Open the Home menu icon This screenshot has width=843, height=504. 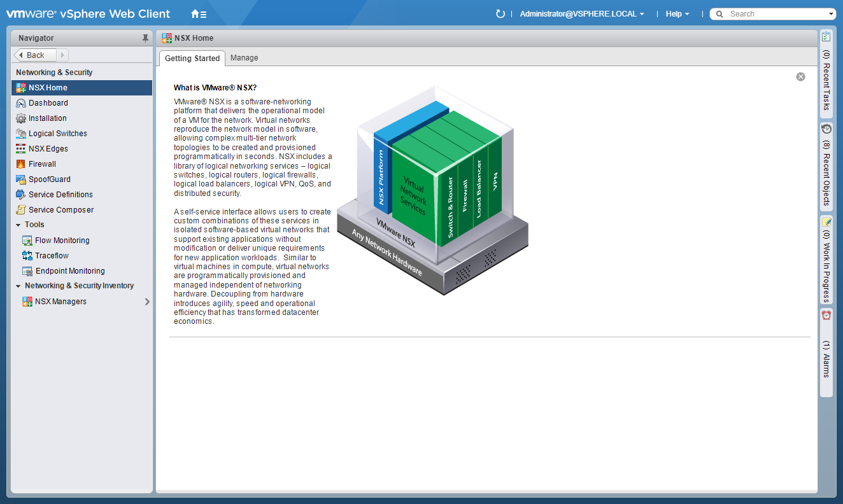[x=198, y=14]
